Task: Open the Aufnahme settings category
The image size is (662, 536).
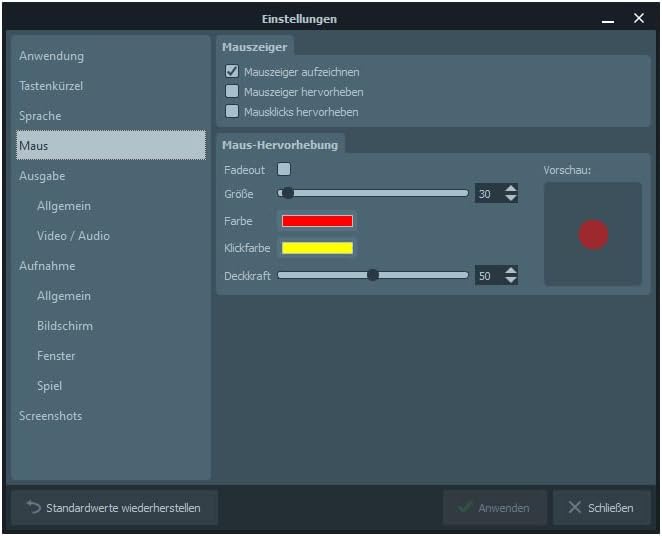Action: pyautogui.click(x=111, y=265)
